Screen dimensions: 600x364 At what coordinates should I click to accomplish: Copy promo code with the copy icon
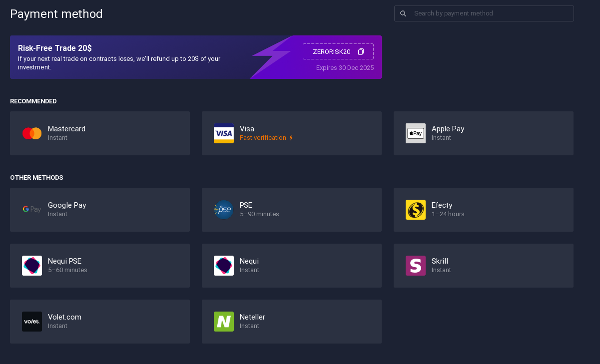pyautogui.click(x=361, y=52)
